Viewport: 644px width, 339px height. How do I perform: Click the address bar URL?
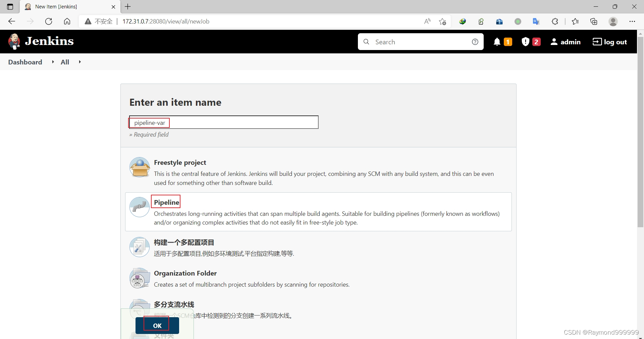tap(166, 21)
